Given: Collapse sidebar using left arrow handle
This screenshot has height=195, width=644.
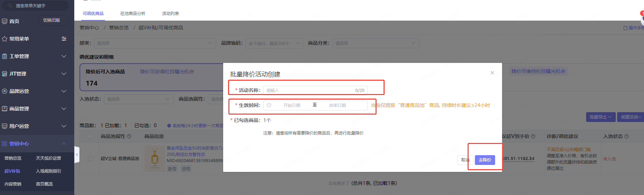Looking at the screenshot, I should [77, 154].
